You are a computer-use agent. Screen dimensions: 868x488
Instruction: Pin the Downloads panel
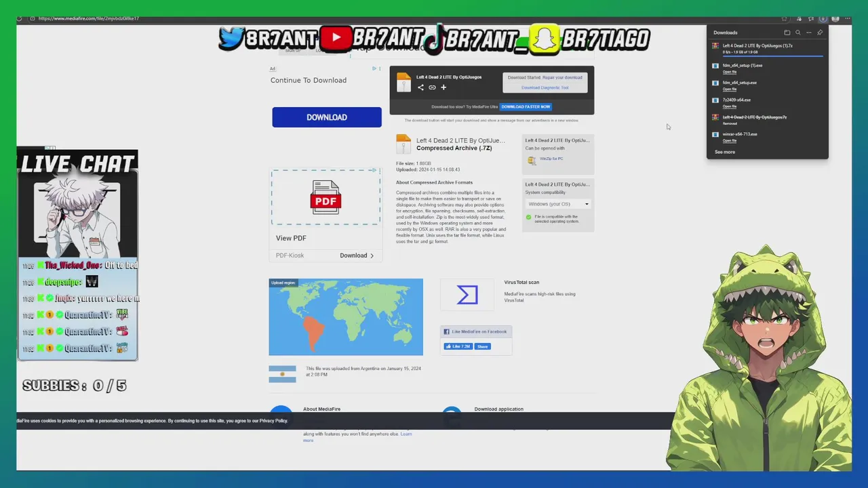click(x=820, y=33)
